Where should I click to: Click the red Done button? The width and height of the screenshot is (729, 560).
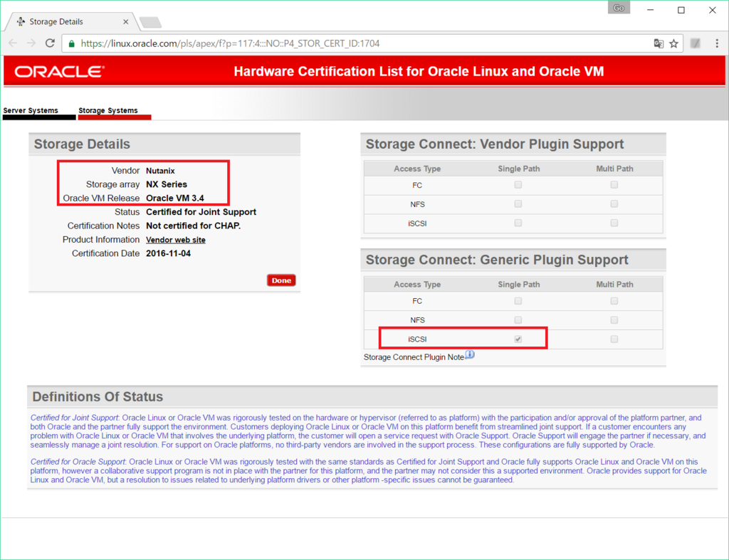(x=281, y=280)
